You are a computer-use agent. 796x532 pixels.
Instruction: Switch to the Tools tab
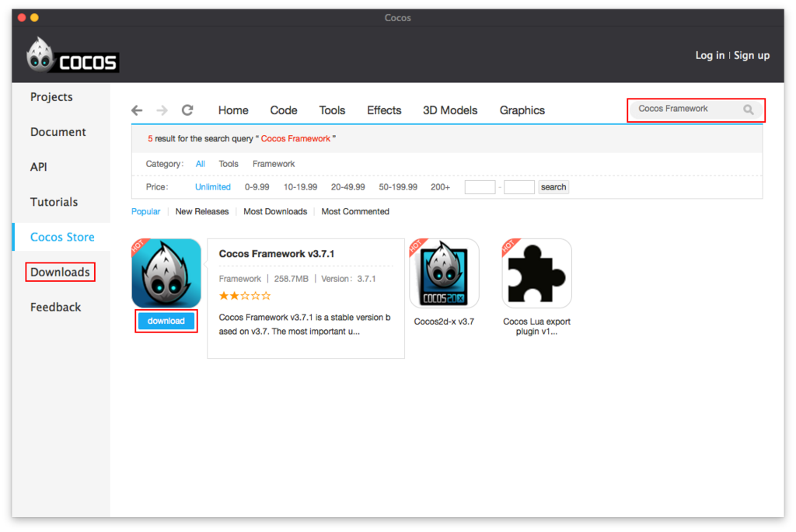click(x=332, y=110)
